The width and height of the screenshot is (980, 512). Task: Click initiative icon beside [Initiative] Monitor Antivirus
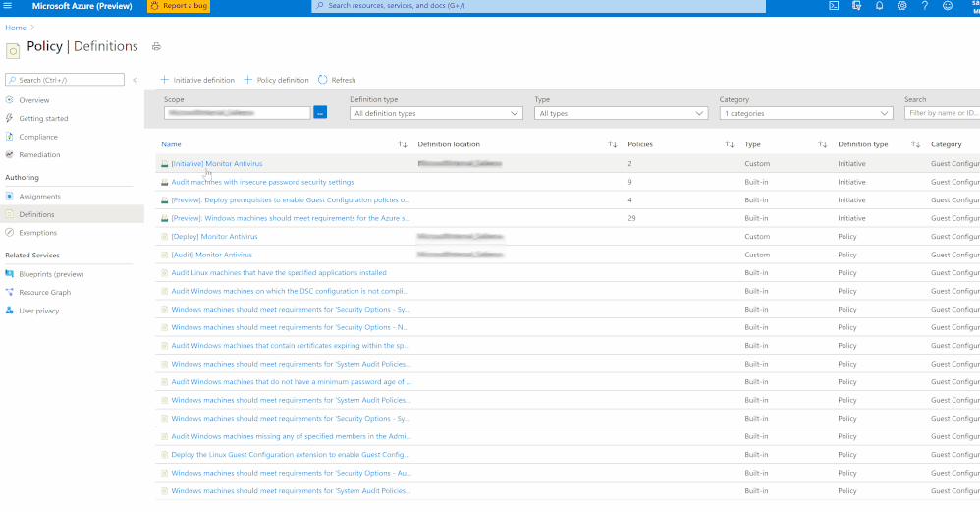(x=164, y=164)
